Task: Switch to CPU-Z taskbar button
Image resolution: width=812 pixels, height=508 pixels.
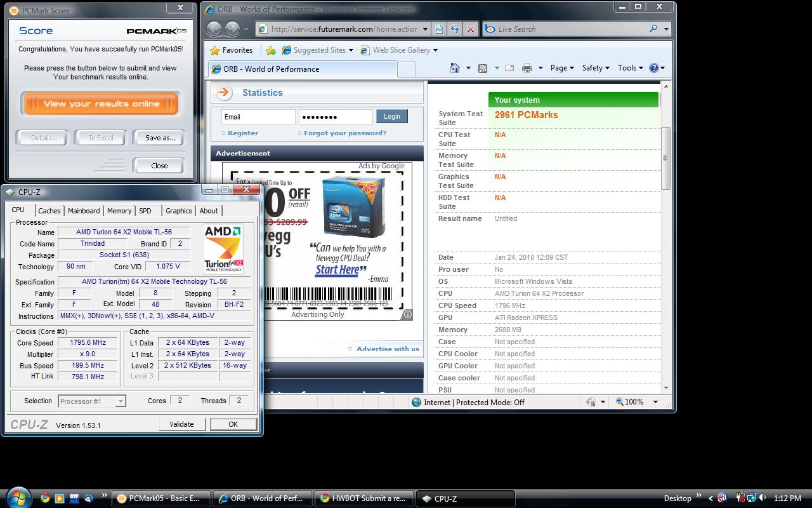Action: click(x=464, y=498)
